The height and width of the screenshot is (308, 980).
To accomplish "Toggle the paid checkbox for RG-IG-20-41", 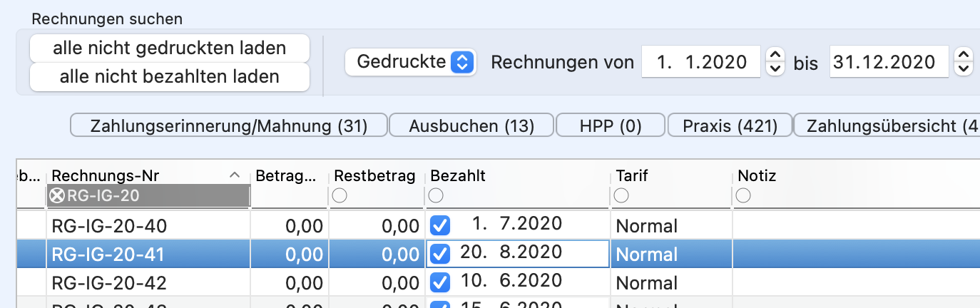I will pyautogui.click(x=440, y=254).
